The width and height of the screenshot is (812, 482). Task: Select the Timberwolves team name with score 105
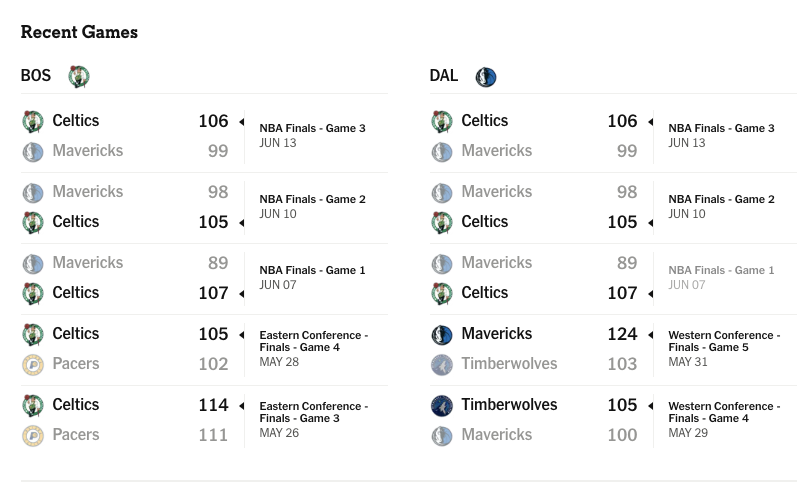click(x=509, y=404)
